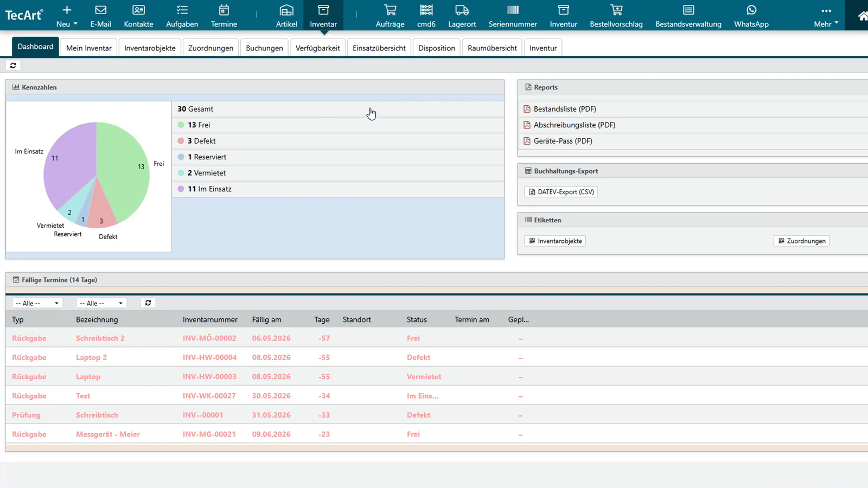The height and width of the screenshot is (488, 868).
Task: Switch to the Inventarobjekte tab
Action: click(x=150, y=48)
